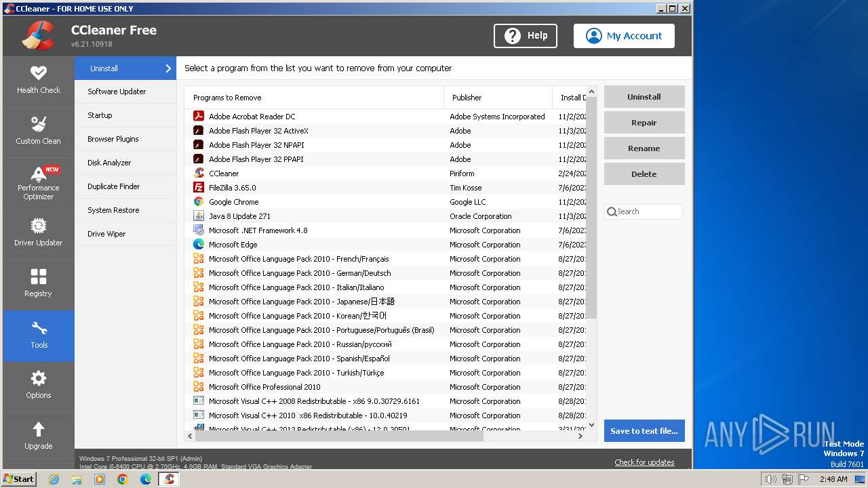Click the Microsoft Edge row icon
Viewport: 868px width, 488px height.
199,244
